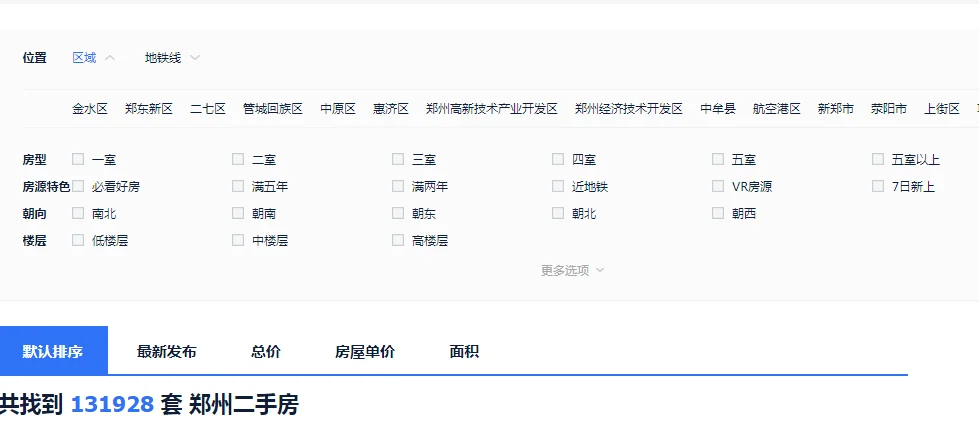Image resolution: width=979 pixels, height=431 pixels.
Task: Open the 郑州高新技术产业开发区 district
Action: (x=491, y=109)
